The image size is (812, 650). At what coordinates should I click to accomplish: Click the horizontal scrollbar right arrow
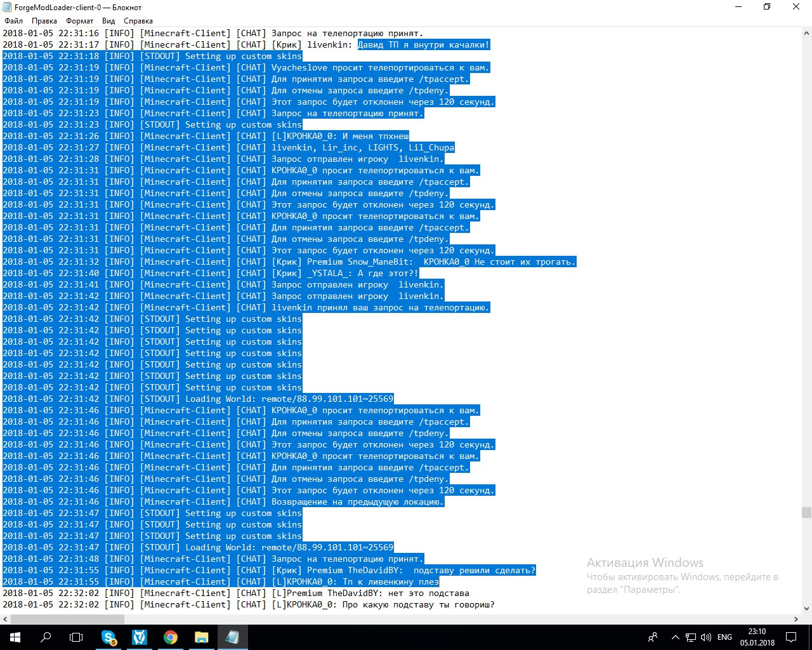pos(796,619)
